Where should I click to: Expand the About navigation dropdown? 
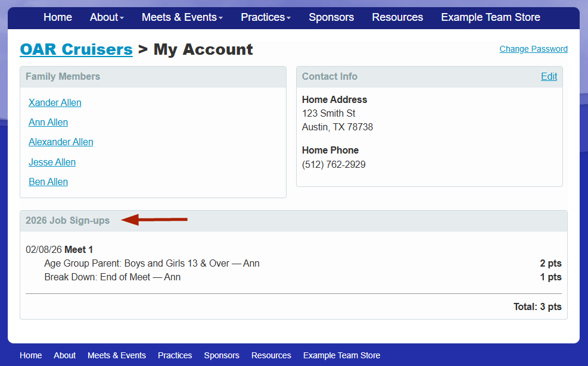[x=106, y=17]
